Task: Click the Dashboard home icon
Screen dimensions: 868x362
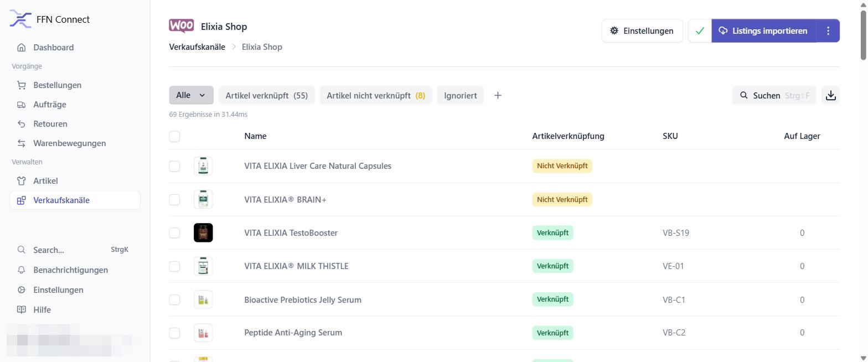Action: click(x=21, y=48)
